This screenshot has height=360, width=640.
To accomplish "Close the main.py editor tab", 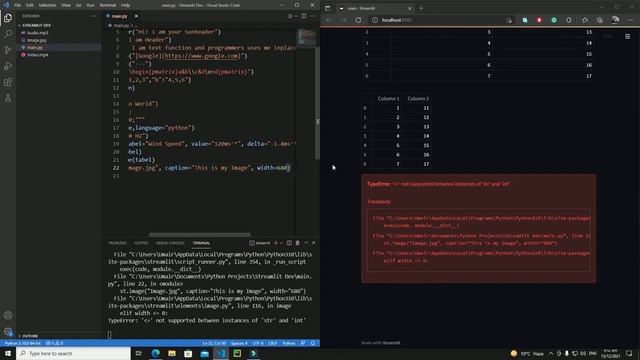I will tap(136, 16).
